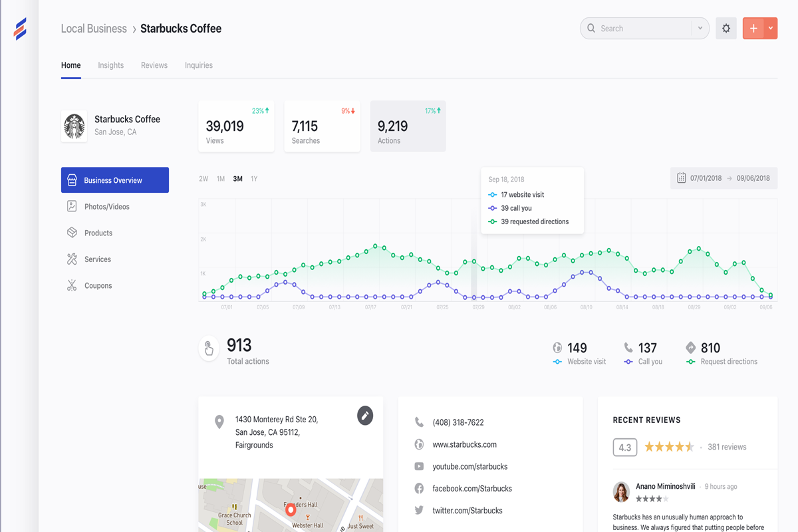Screen dimensions: 798x532
Task: Click the Website visit globe icon
Action: pyautogui.click(x=557, y=348)
